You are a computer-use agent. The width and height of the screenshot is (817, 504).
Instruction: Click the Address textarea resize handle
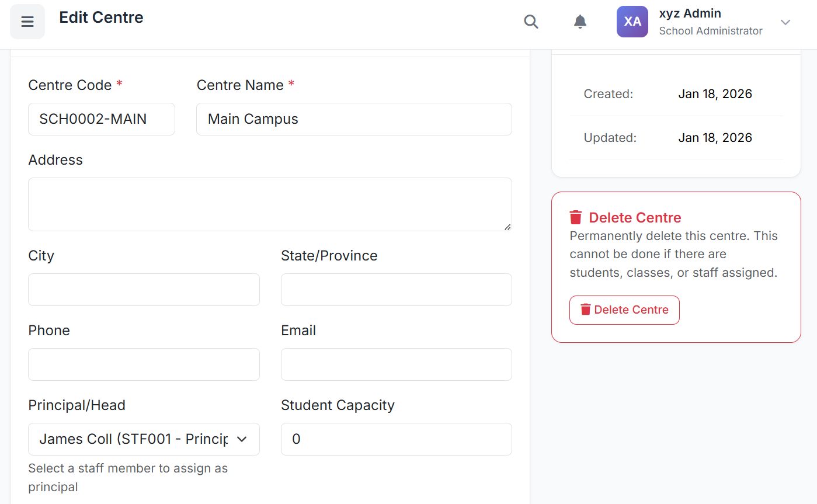click(507, 227)
